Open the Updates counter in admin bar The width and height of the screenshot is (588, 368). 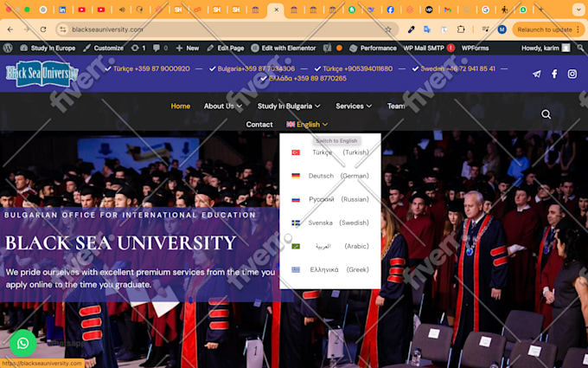click(138, 48)
